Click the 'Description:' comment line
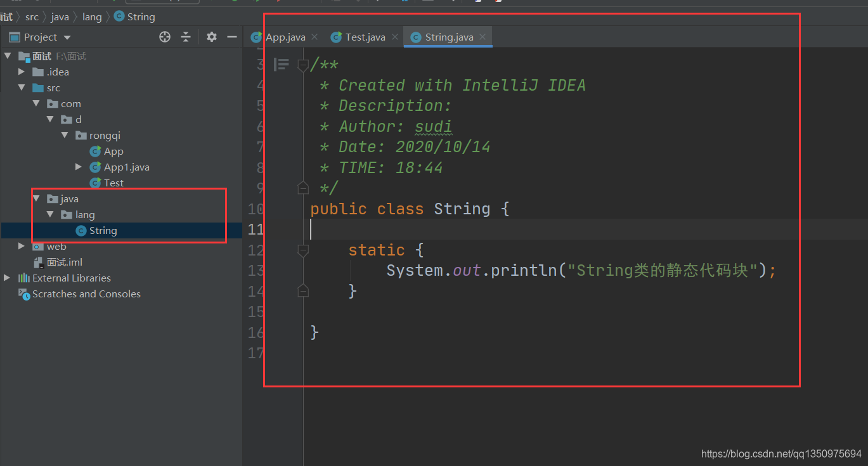 (395, 105)
